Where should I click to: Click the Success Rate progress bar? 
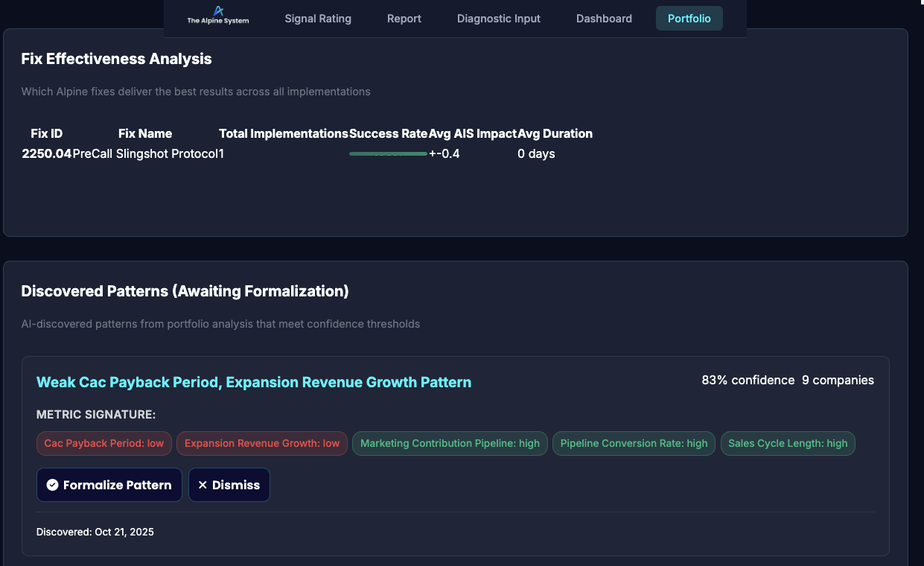(x=387, y=153)
